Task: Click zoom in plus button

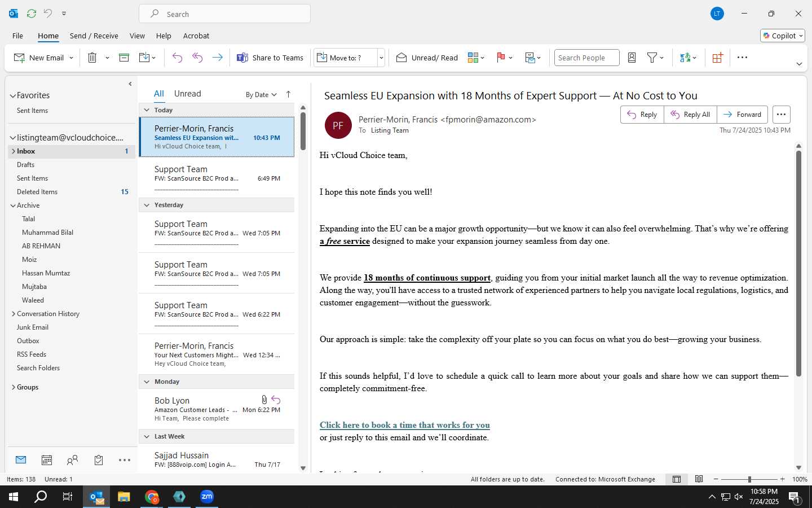Action: point(782,479)
